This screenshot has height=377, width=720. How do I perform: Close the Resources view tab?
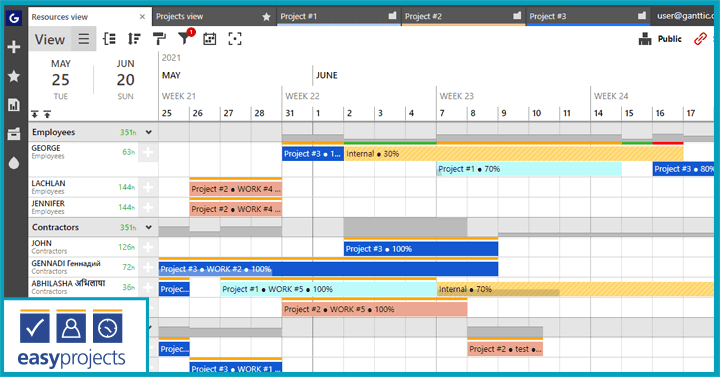pos(142,17)
